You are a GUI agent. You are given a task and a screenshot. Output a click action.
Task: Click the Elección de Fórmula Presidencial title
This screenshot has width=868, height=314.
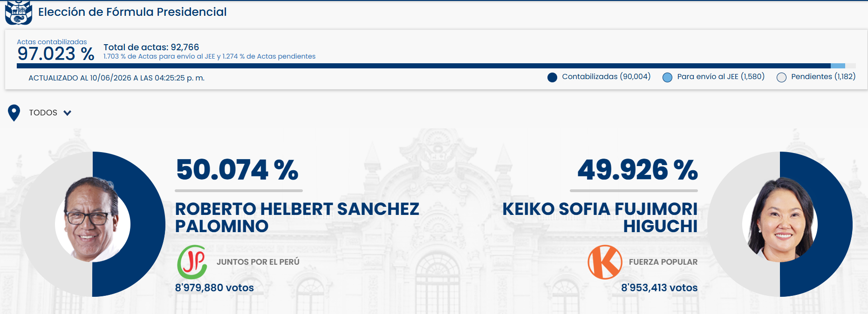click(x=132, y=12)
